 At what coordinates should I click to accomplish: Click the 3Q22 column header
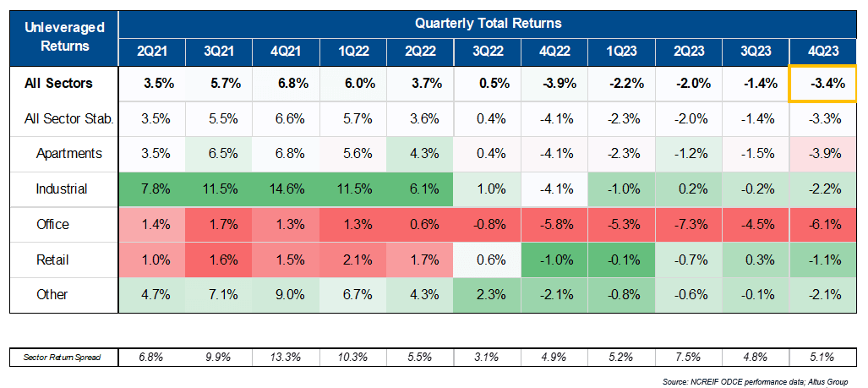tap(488, 51)
